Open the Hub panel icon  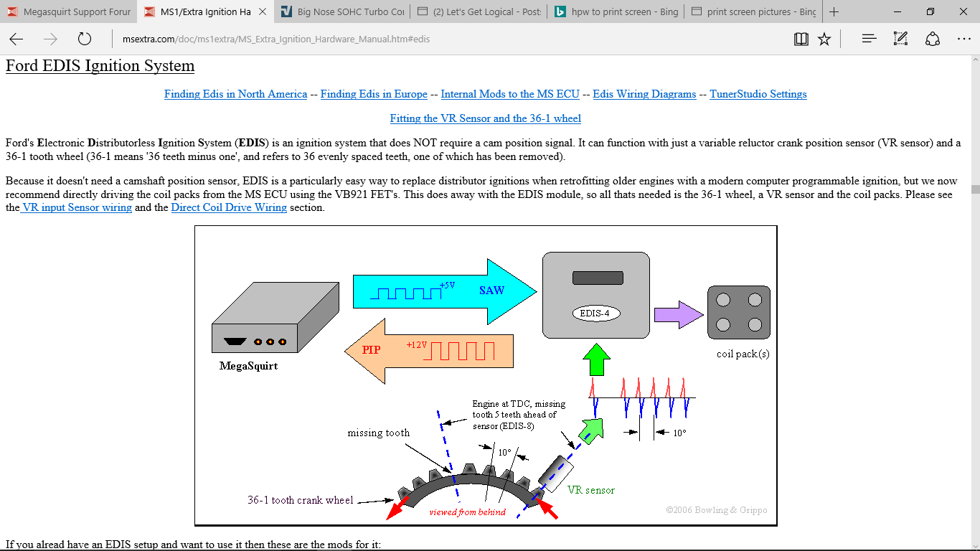click(870, 39)
